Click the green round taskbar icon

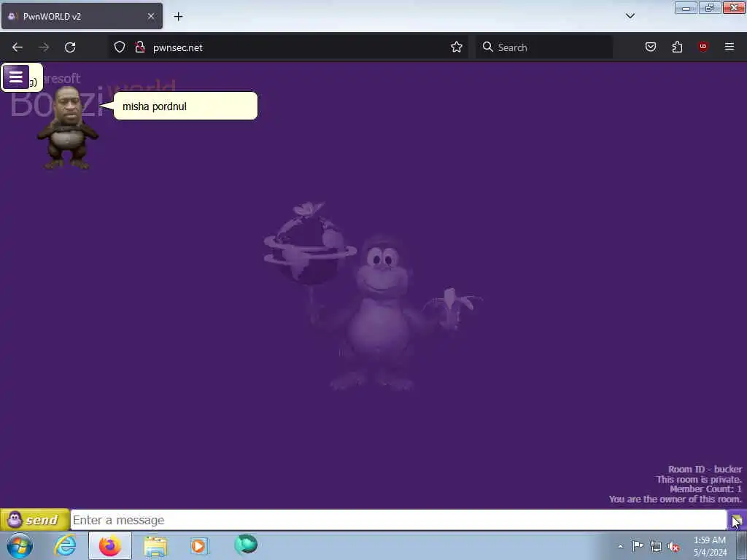tap(246, 545)
